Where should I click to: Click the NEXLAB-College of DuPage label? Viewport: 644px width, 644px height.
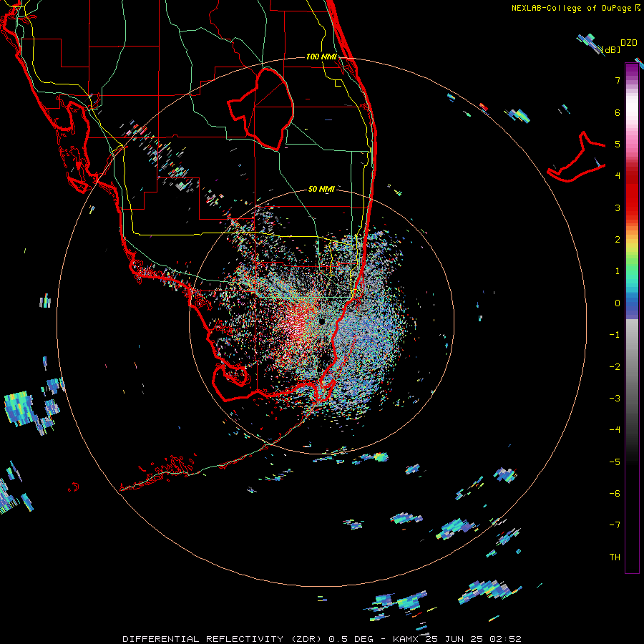pyautogui.click(x=575, y=8)
